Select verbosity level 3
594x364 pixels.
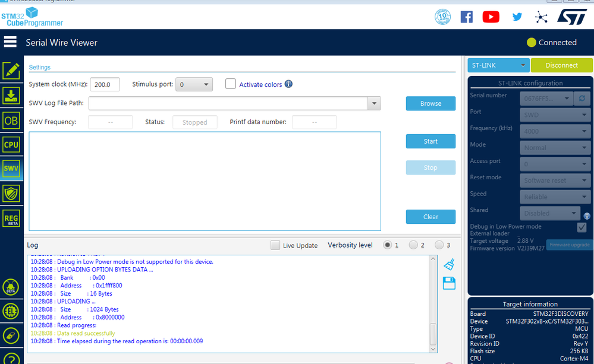point(439,245)
